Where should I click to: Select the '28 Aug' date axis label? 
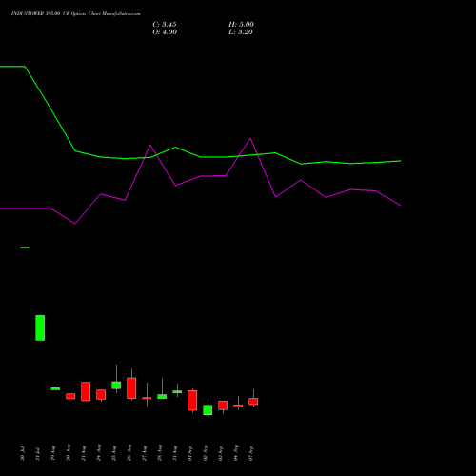tap(160, 453)
